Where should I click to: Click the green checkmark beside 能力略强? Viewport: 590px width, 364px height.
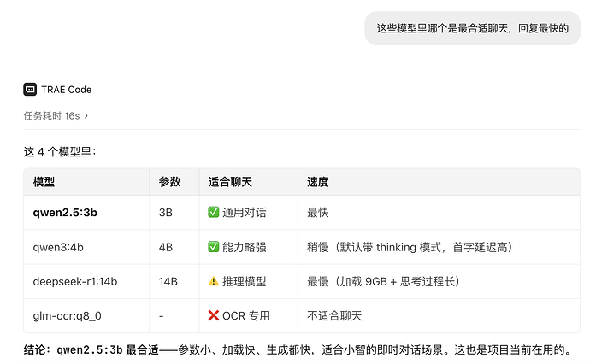[214, 247]
